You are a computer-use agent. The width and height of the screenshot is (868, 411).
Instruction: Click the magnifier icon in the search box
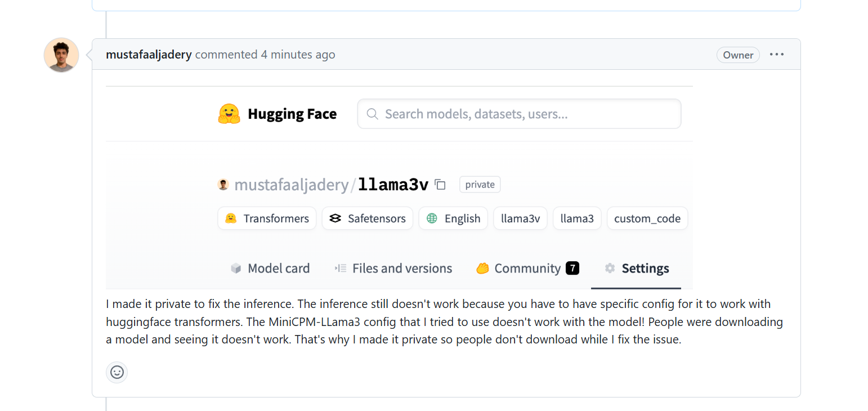pos(372,114)
